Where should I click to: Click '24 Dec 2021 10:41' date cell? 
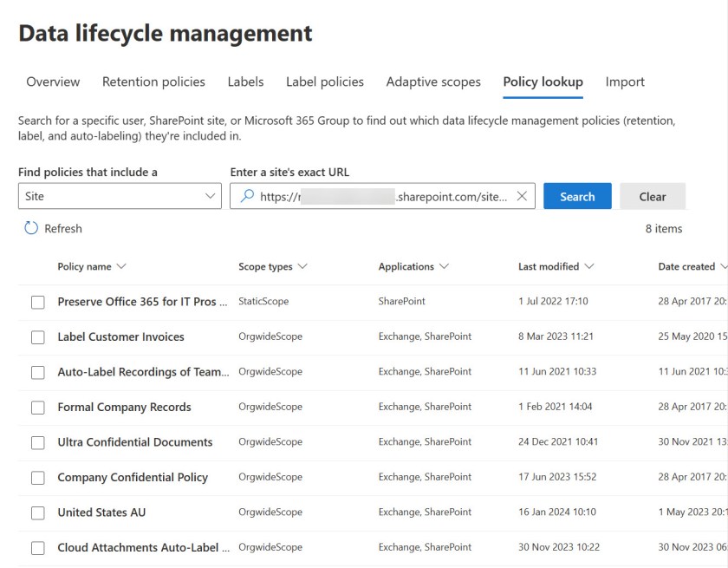point(558,442)
